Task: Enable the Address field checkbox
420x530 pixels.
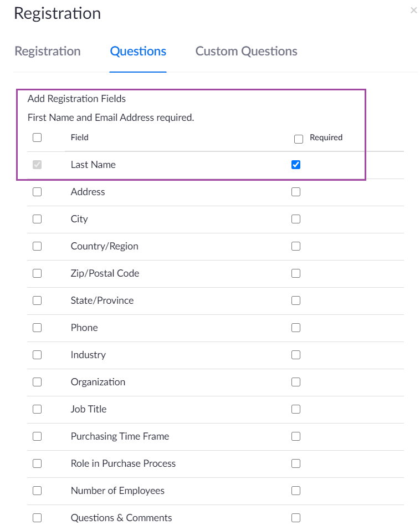Action: coord(37,192)
